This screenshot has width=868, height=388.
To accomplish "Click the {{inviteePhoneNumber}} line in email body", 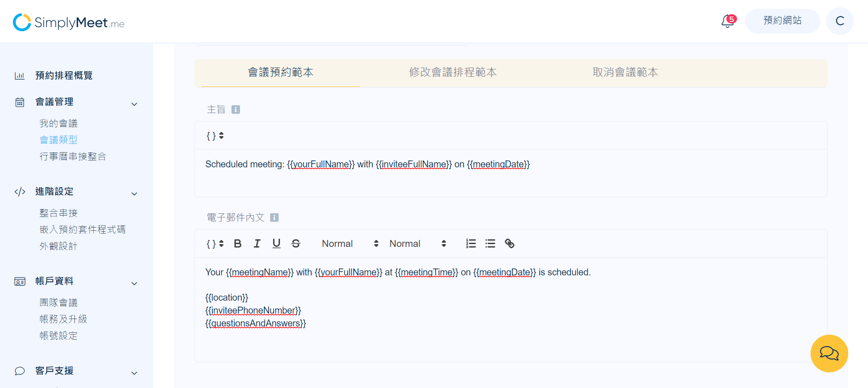I will point(253,311).
